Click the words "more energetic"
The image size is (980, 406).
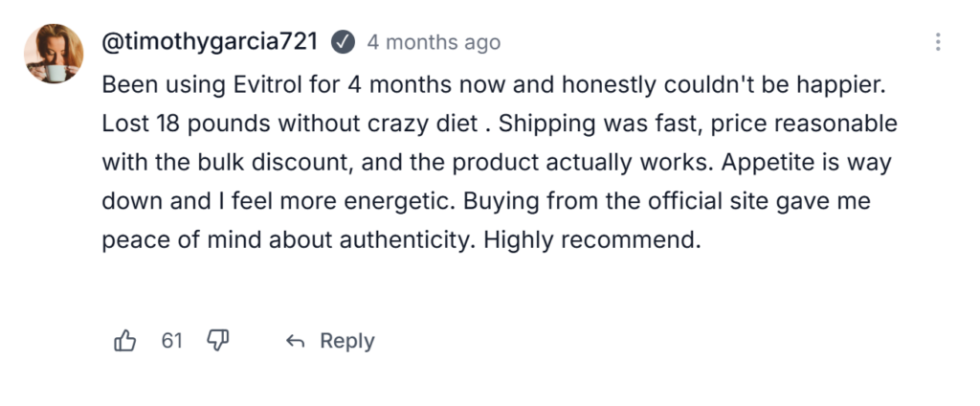pyautogui.click(x=334, y=202)
